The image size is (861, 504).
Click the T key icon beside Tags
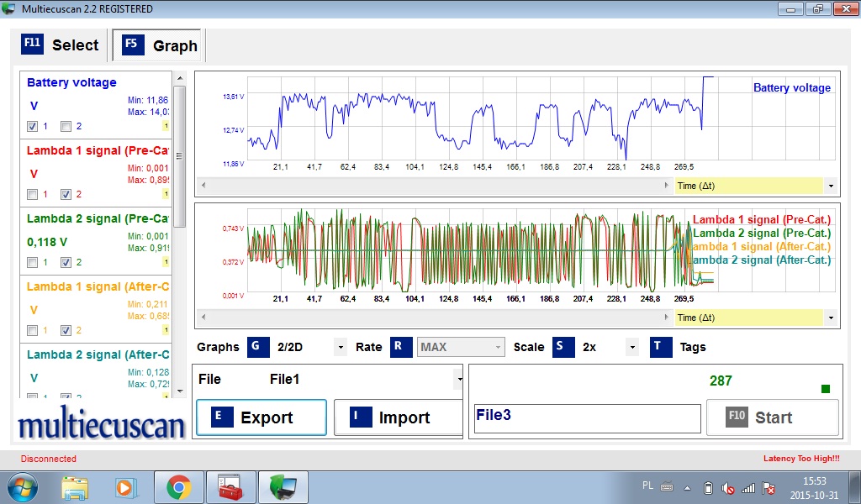point(661,347)
